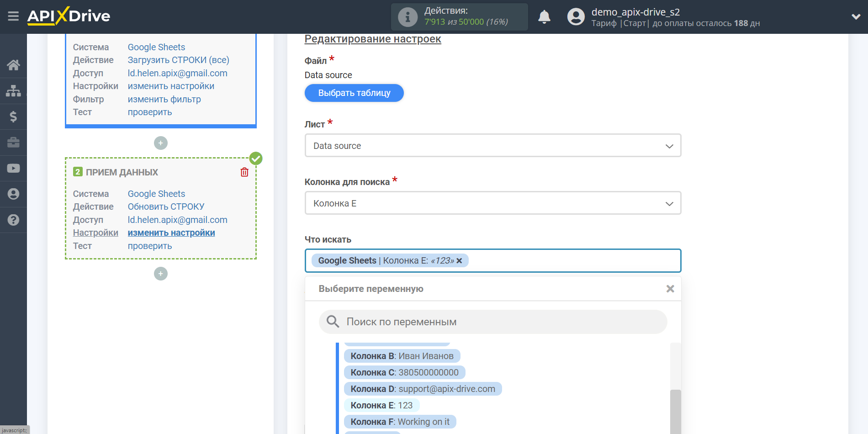Open connections sitemap icon in sidebar
The image size is (868, 434).
(x=13, y=91)
